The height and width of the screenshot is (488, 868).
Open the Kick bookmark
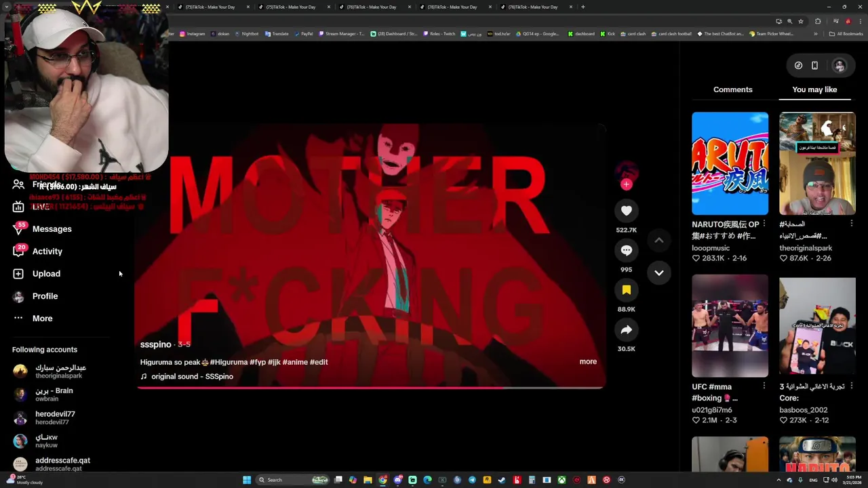pyautogui.click(x=608, y=34)
